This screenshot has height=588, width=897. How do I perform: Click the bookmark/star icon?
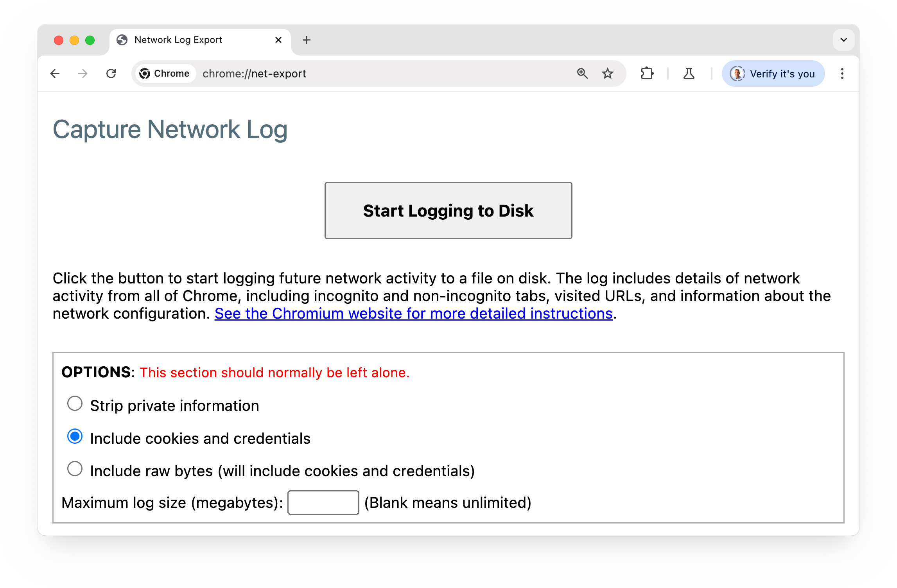point(606,73)
